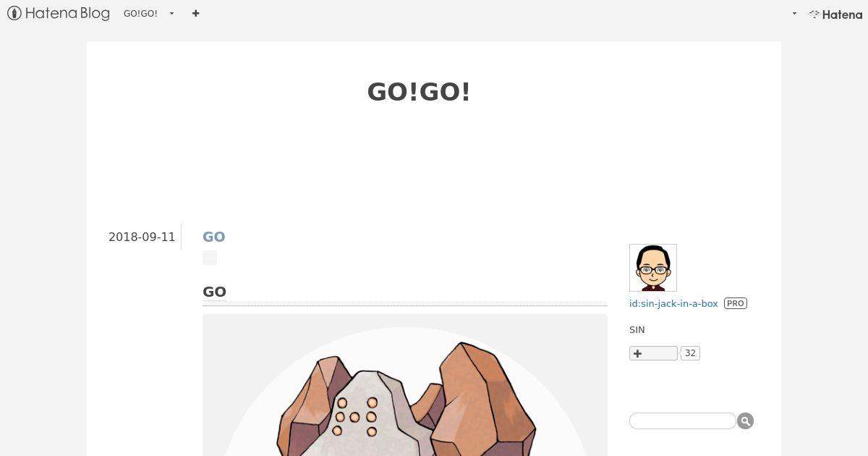The image size is (868, 456).
Task: Click the Hatena Blog wordmark text
Action: coord(67,13)
